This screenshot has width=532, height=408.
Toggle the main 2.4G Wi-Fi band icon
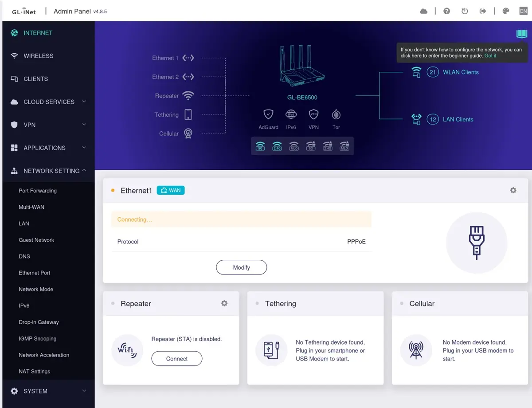coord(277,145)
